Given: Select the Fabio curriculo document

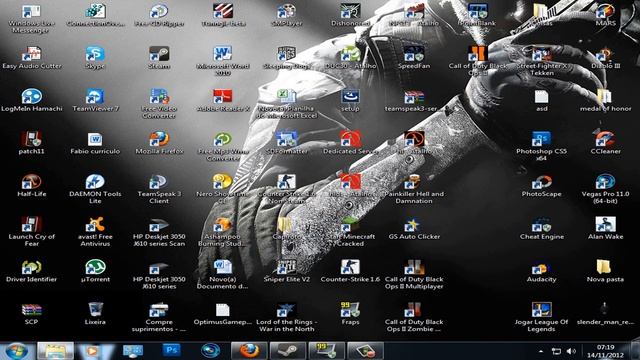Looking at the screenshot, I should (95, 140).
